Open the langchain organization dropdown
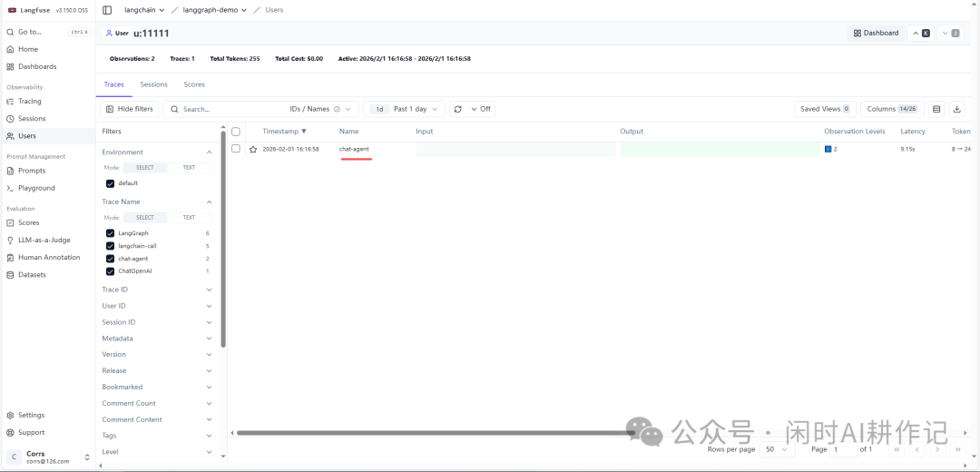Screen dimensions: 980x472 click(x=144, y=10)
